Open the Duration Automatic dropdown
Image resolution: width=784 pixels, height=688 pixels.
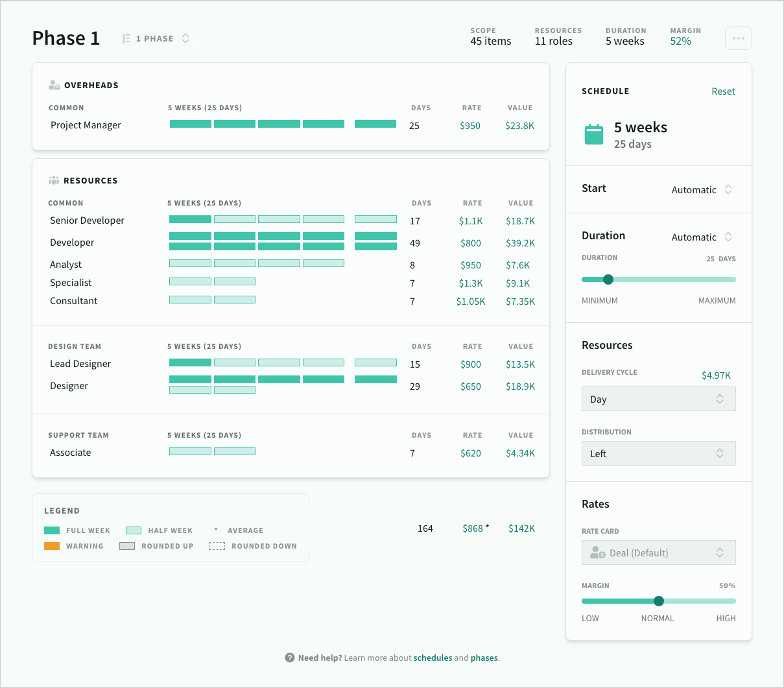click(702, 237)
